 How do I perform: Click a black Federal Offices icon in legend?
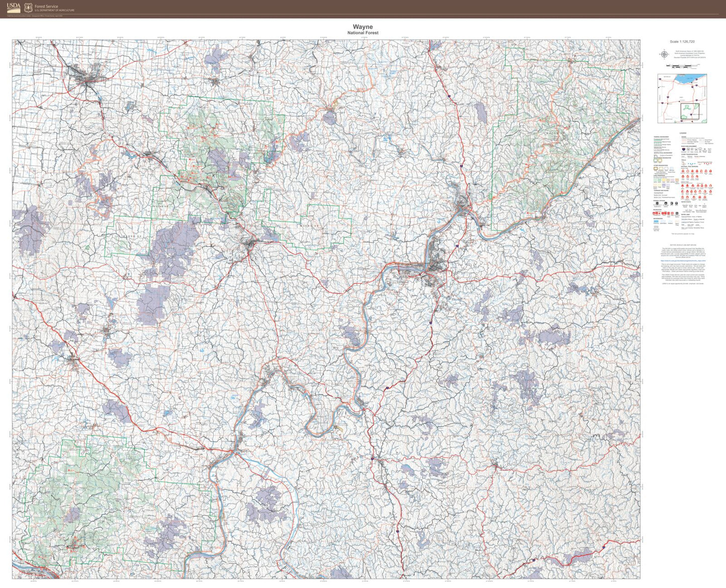[x=657, y=203]
